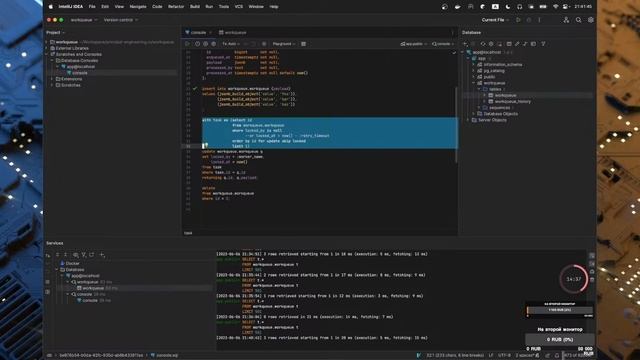Expand the sequences folder in Database tree

(x=479, y=108)
